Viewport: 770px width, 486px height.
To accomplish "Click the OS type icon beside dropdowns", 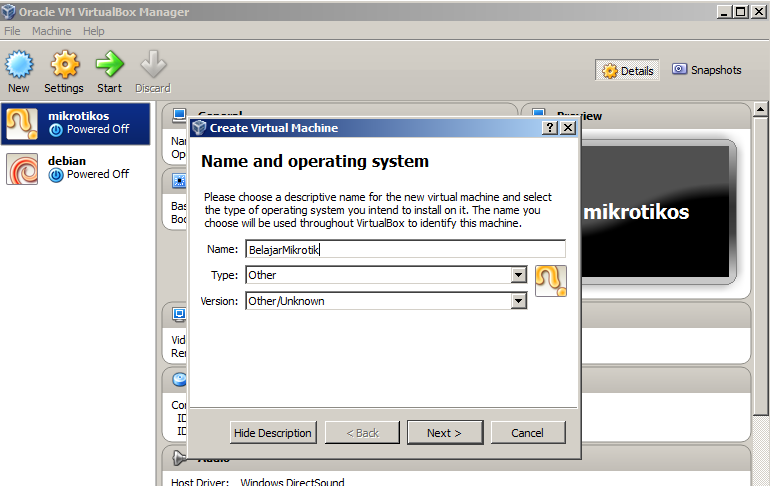I will [550, 281].
